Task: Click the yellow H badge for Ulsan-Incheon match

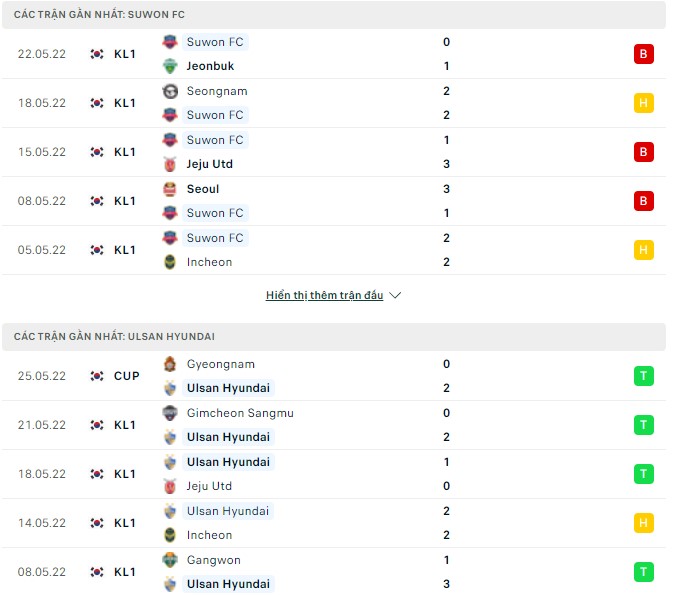Action: tap(643, 523)
